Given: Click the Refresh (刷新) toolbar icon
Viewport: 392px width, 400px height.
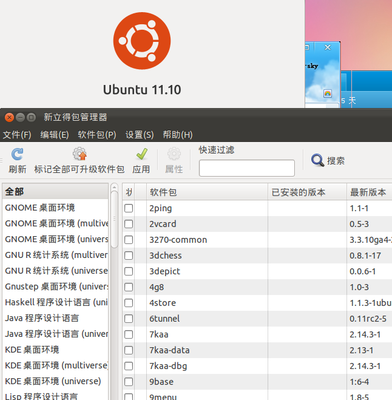Looking at the screenshot, I should click(17, 154).
